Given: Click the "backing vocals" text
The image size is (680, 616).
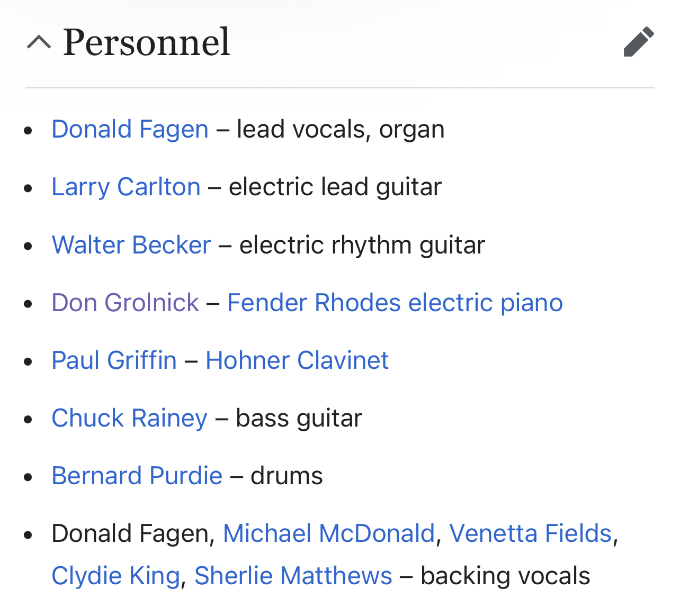Looking at the screenshot, I should point(505,576).
